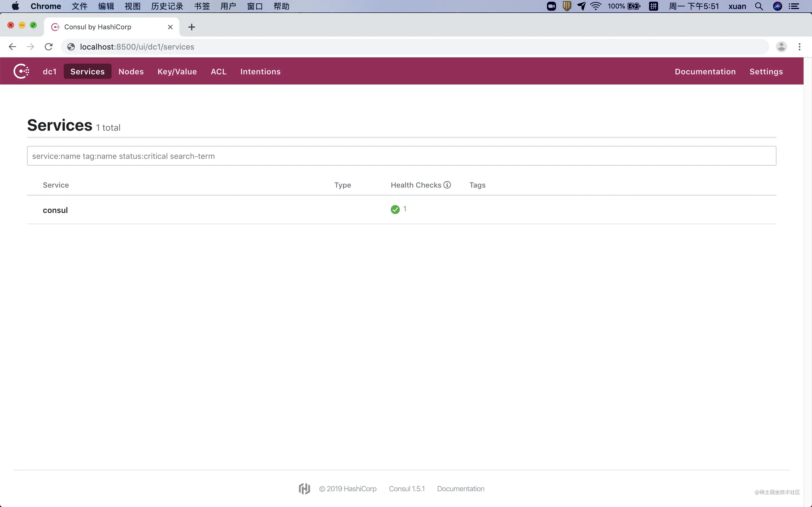Open the Intentions section
The width and height of the screenshot is (812, 507).
pyautogui.click(x=260, y=71)
